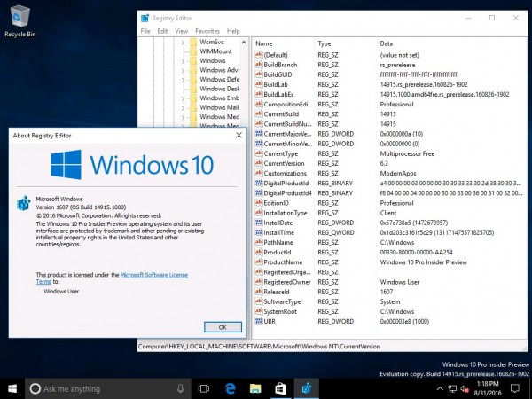
Task: Select the RegisteredOwner value row
Action: (390, 282)
